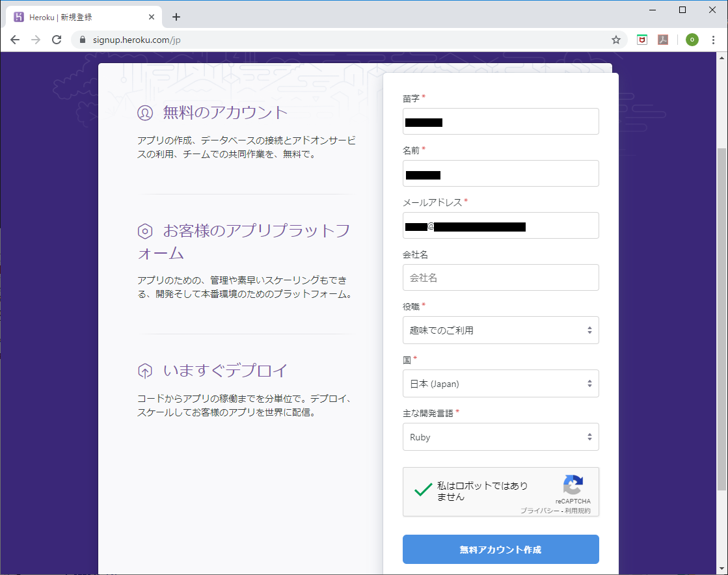
Task: Click the page vertical scrollbar thumb
Action: [x=721, y=319]
